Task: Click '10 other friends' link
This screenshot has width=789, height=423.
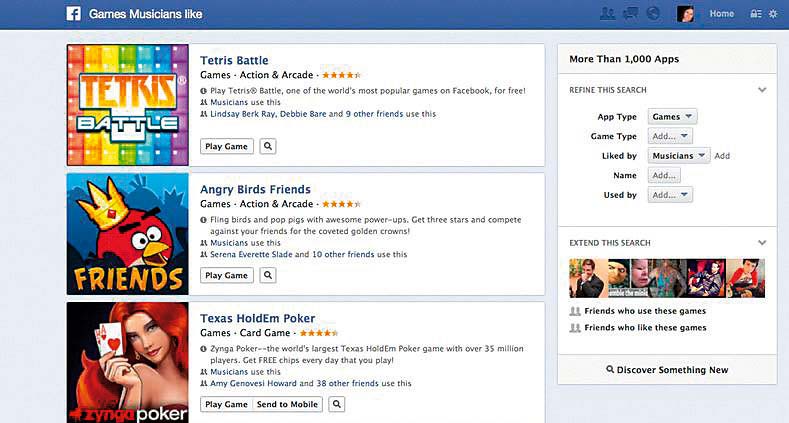Action: 343,255
